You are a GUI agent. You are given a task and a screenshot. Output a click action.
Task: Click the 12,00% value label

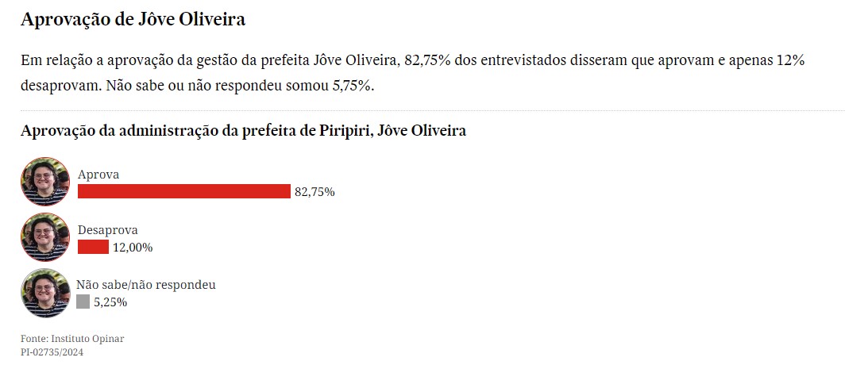133,248
